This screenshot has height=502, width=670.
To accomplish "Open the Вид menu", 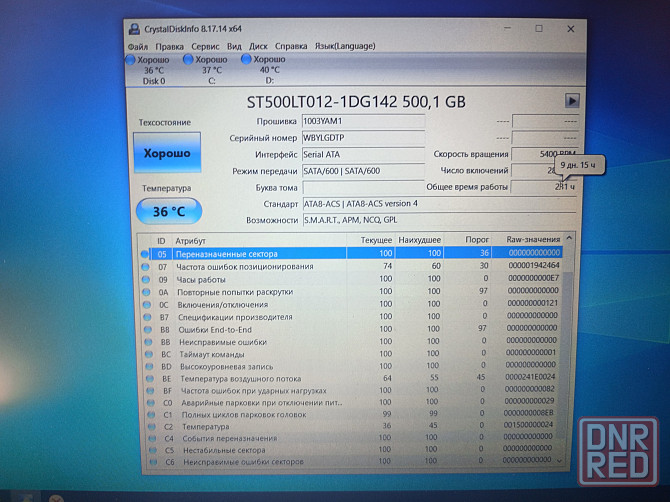I will (x=234, y=46).
